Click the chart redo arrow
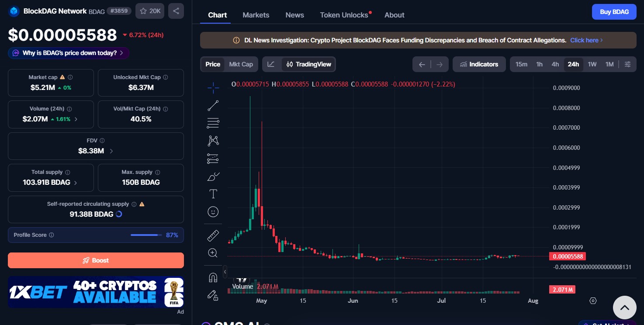The width and height of the screenshot is (644, 325). 440,64
